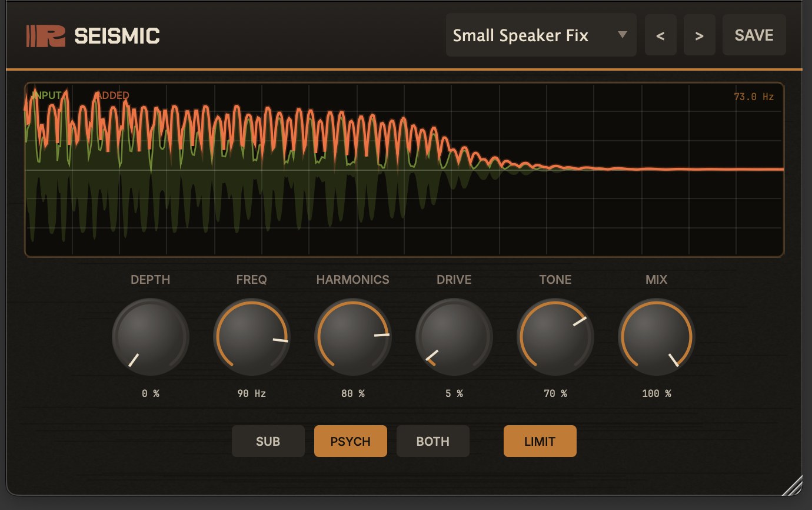Screen dimensions: 812x510
Task: Click the DRIVE knob
Action: (454, 337)
